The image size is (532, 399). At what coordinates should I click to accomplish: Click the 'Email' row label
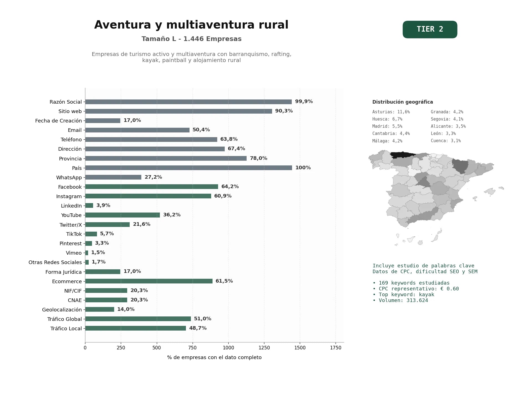coord(75,130)
